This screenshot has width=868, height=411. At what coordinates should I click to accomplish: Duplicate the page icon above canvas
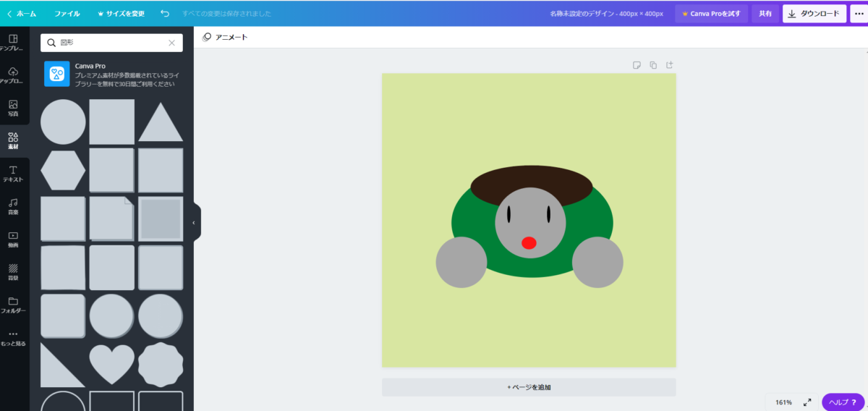tap(653, 65)
